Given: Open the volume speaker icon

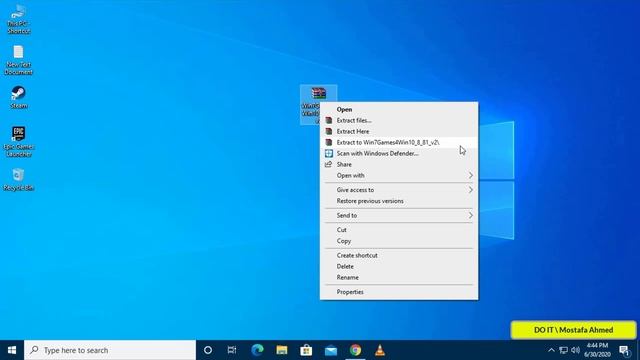Looking at the screenshot, I should coord(576,350).
